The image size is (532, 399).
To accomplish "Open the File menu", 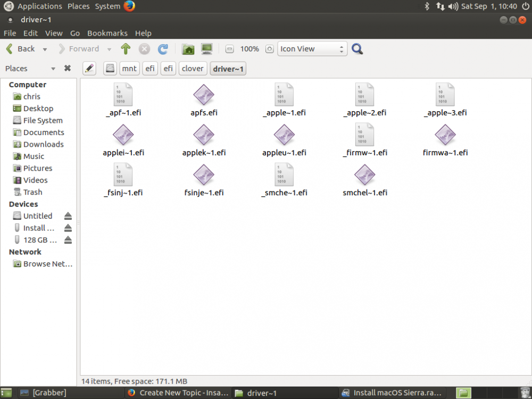I will [x=10, y=33].
